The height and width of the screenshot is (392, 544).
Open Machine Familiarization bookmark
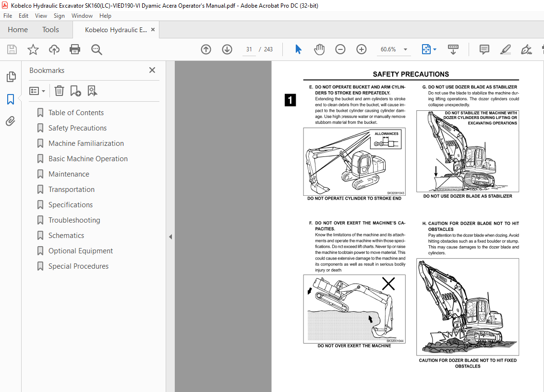86,143
